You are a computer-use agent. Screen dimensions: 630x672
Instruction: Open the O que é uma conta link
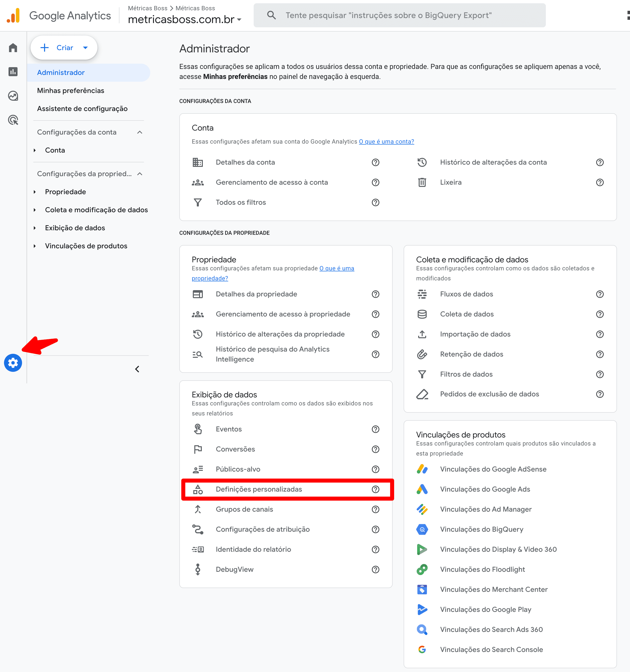[386, 141]
